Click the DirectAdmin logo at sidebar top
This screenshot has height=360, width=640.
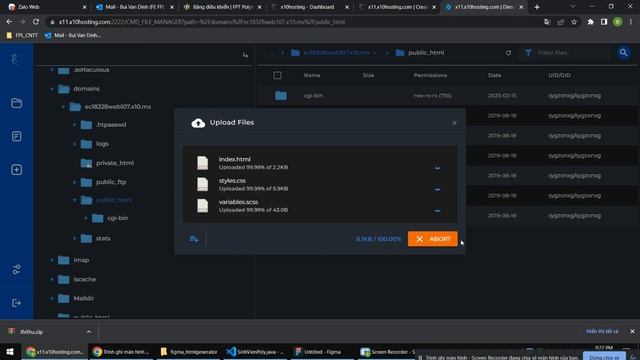(x=15, y=59)
